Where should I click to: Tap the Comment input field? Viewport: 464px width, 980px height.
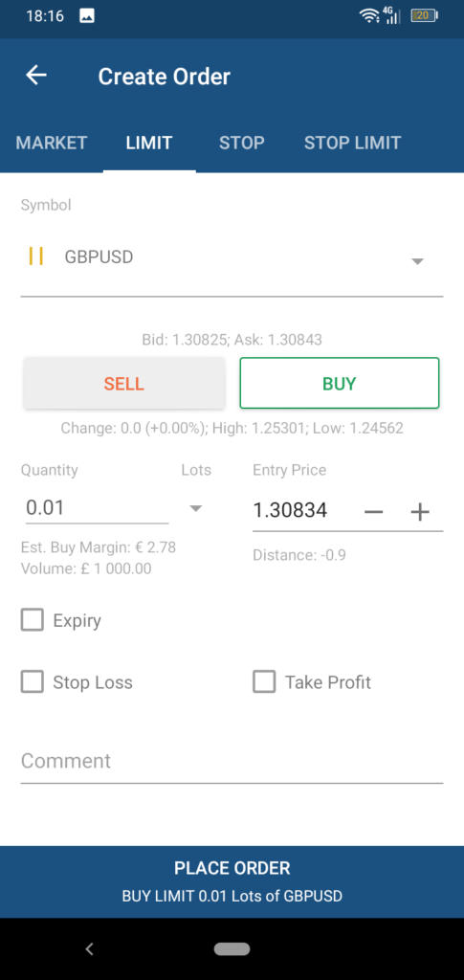(232, 761)
